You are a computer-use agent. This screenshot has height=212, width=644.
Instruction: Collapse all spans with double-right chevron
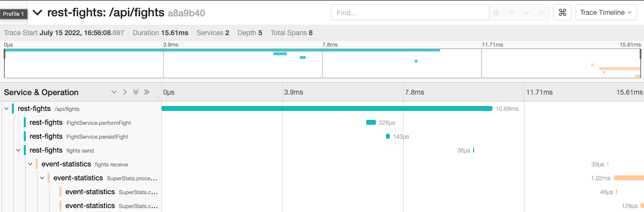tap(147, 92)
